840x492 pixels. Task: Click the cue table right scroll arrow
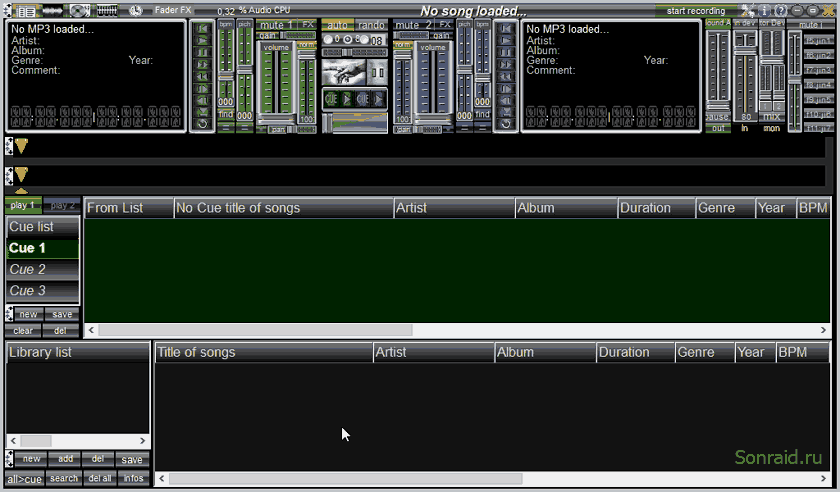tap(823, 330)
